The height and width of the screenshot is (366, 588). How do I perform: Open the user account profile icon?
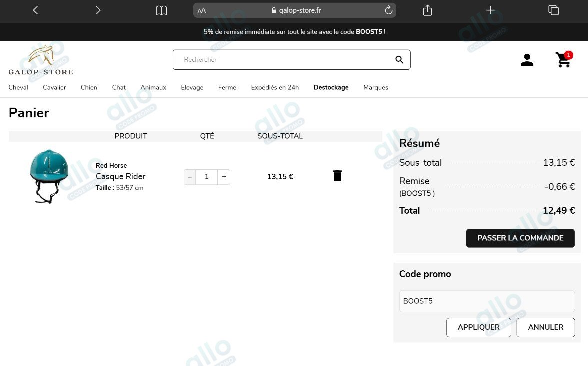point(527,60)
